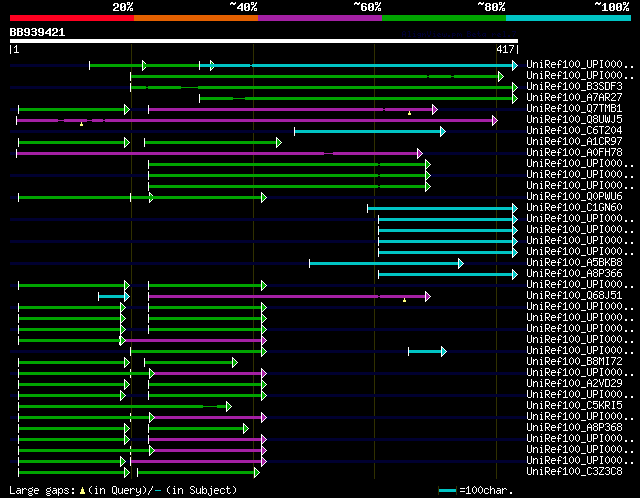
Task: Click the UniRef100_B3SDF3 hit label
Action: coord(574,87)
